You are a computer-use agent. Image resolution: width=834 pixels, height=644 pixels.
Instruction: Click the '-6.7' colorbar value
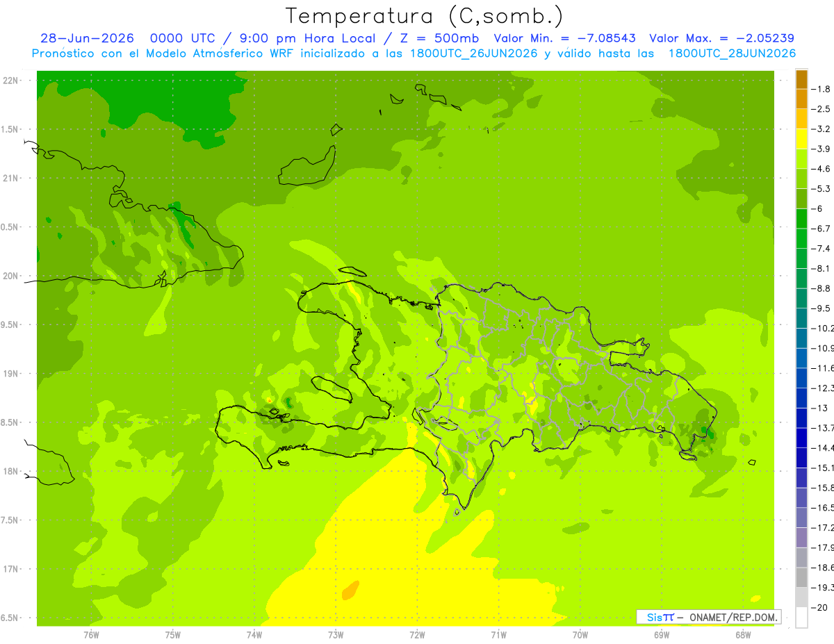point(821,229)
